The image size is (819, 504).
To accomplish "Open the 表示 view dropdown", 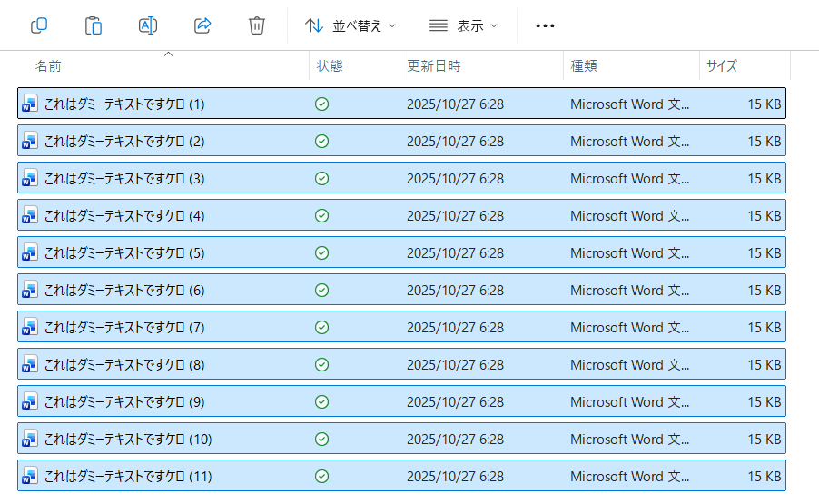I will 463,25.
